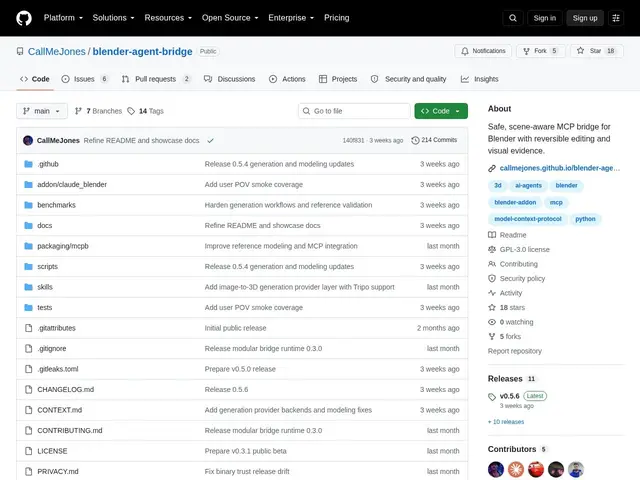Click the Fork icon
This screenshot has width=640, height=480.
(526, 51)
